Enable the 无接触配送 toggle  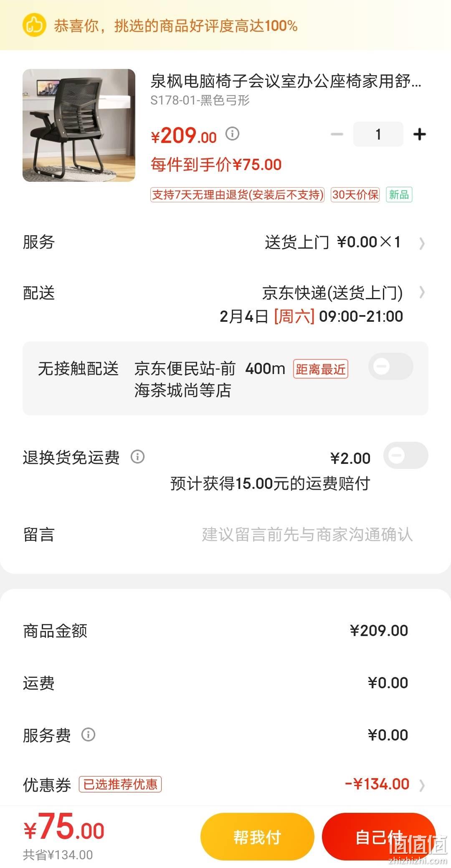(x=390, y=367)
